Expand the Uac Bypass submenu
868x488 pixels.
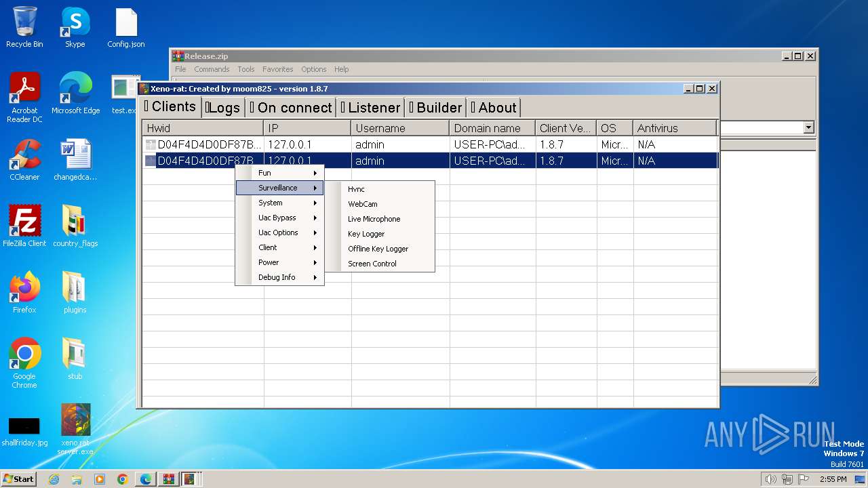pos(279,218)
